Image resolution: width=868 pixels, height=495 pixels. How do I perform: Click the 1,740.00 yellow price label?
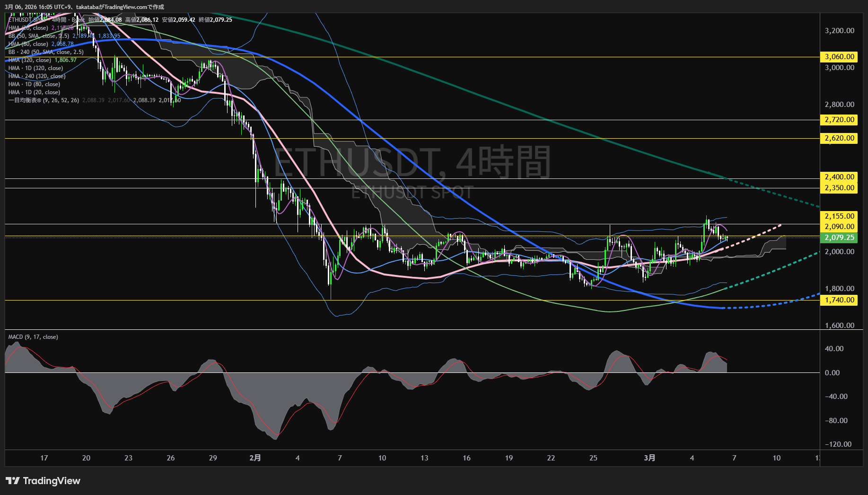tap(839, 300)
